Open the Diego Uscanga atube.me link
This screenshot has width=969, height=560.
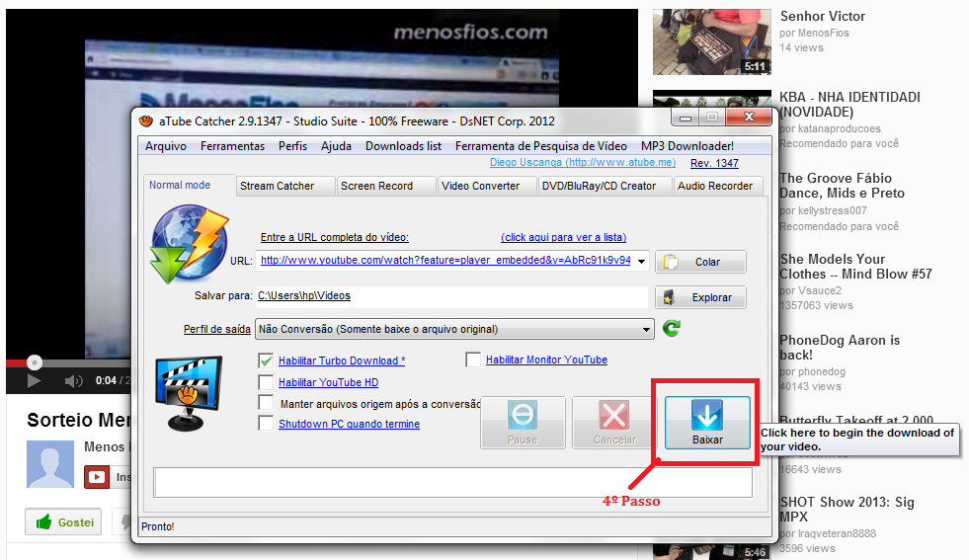(x=583, y=163)
